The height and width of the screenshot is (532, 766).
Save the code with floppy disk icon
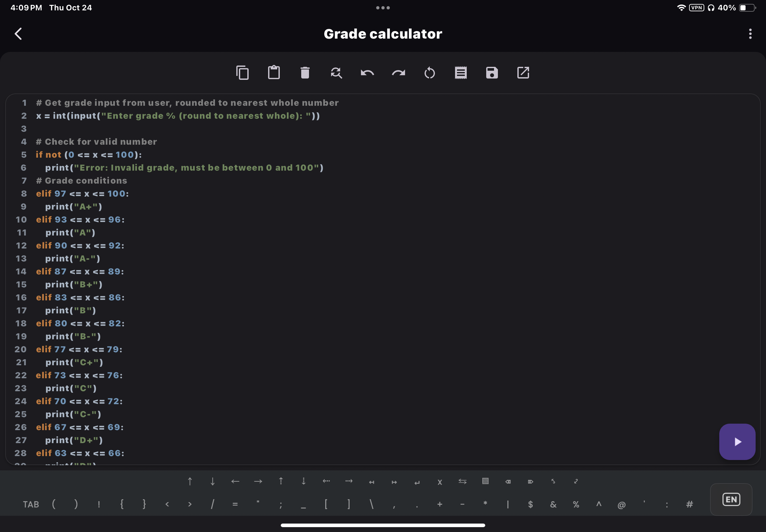(492, 73)
